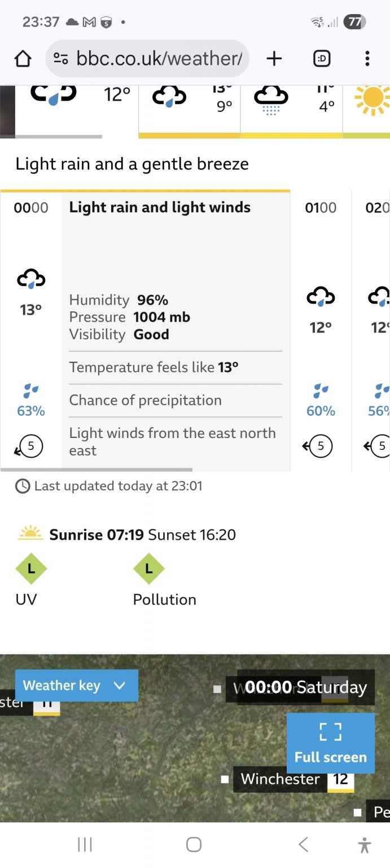Screen dimensions: 390x868
Task: Tap the browser home icon
Action: coord(23,58)
